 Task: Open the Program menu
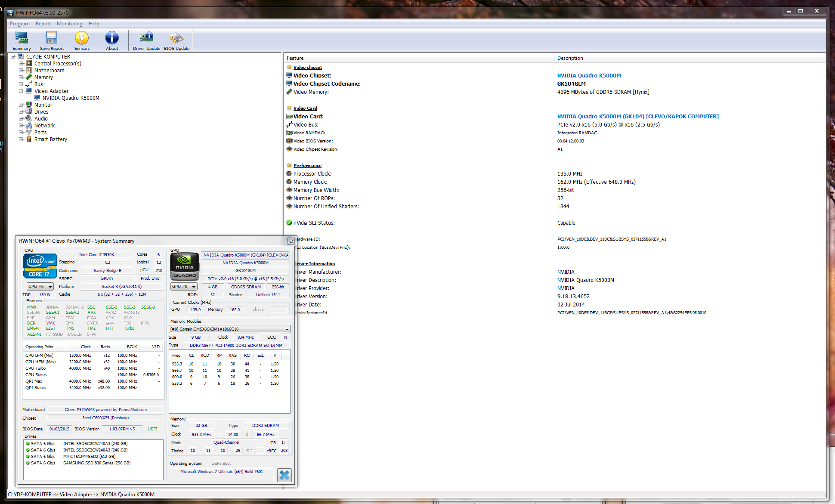pos(20,24)
